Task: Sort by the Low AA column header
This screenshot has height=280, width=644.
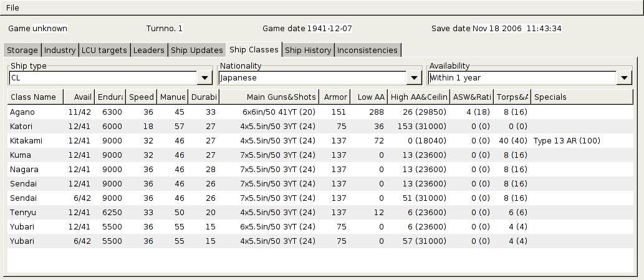Action: [369, 97]
